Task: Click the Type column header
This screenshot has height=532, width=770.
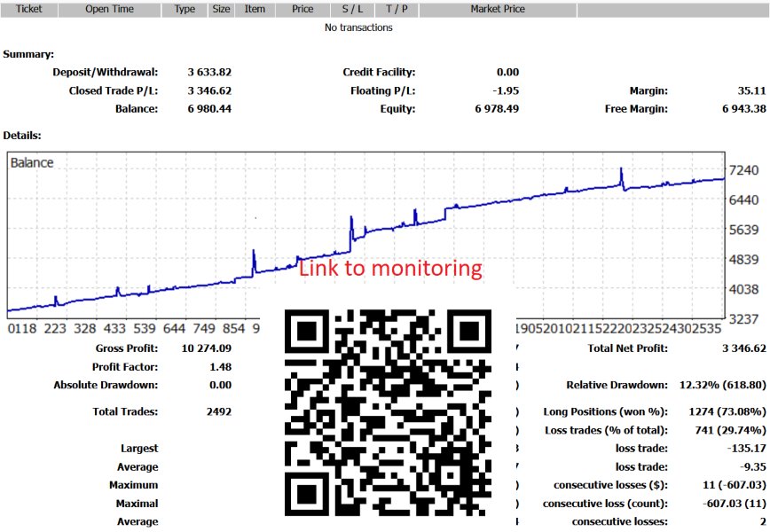Action: [184, 9]
